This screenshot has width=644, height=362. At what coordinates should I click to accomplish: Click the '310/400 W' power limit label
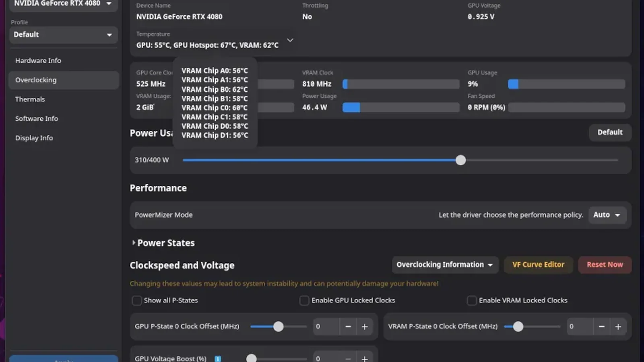tap(152, 160)
